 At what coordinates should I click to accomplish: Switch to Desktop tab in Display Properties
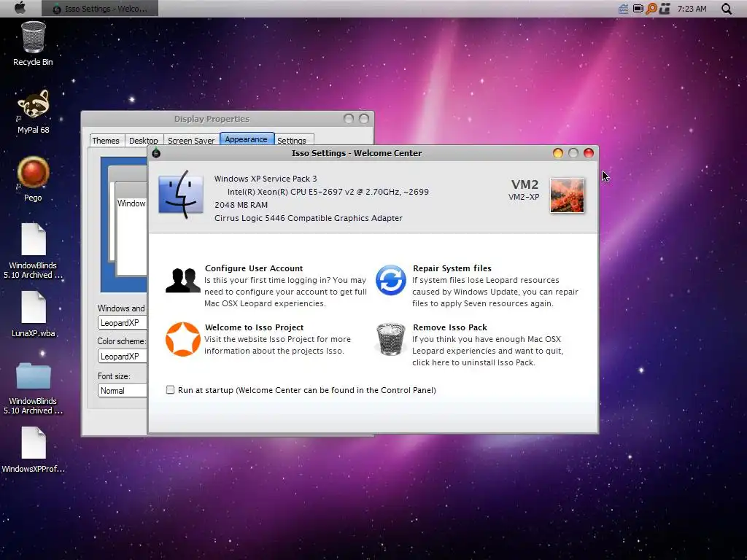(144, 141)
